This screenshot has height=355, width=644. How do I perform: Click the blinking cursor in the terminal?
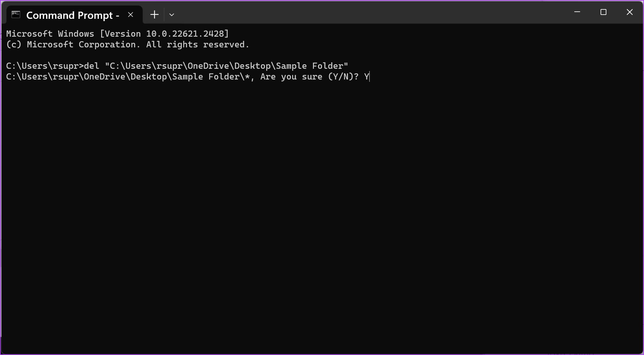click(x=369, y=77)
